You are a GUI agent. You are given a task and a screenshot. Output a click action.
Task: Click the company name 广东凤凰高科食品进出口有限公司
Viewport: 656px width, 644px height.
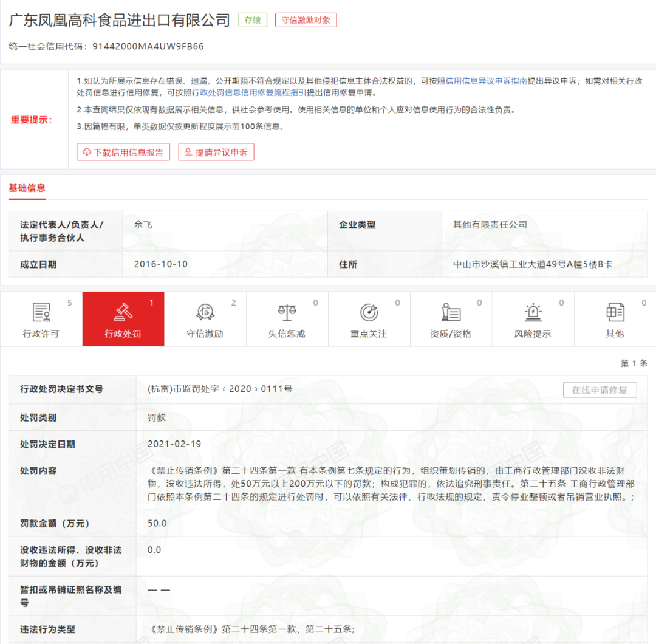pyautogui.click(x=119, y=19)
